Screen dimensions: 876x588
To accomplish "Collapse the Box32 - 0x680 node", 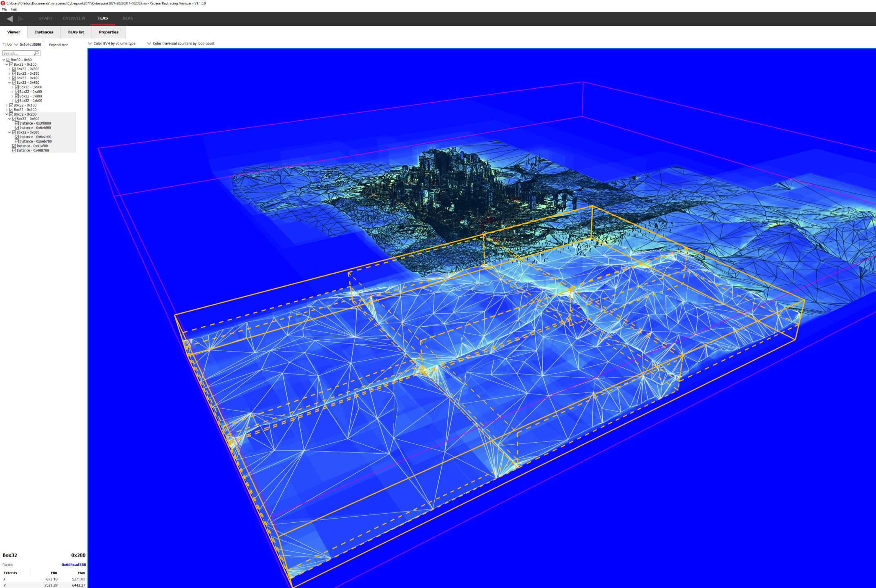I will (x=9, y=132).
